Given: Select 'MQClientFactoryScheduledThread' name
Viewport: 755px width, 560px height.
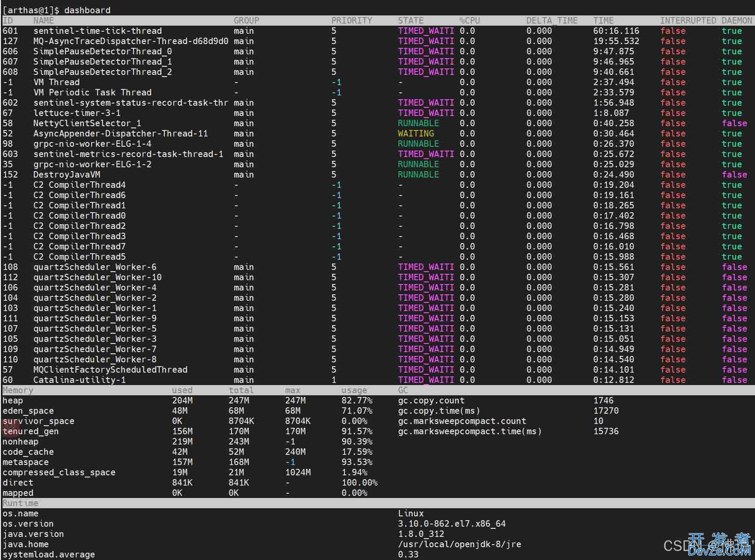Looking at the screenshot, I should point(110,370).
